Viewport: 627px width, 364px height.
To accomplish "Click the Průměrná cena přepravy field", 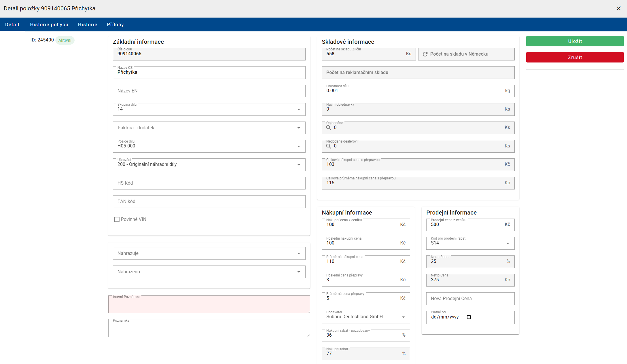I will tap(366, 299).
